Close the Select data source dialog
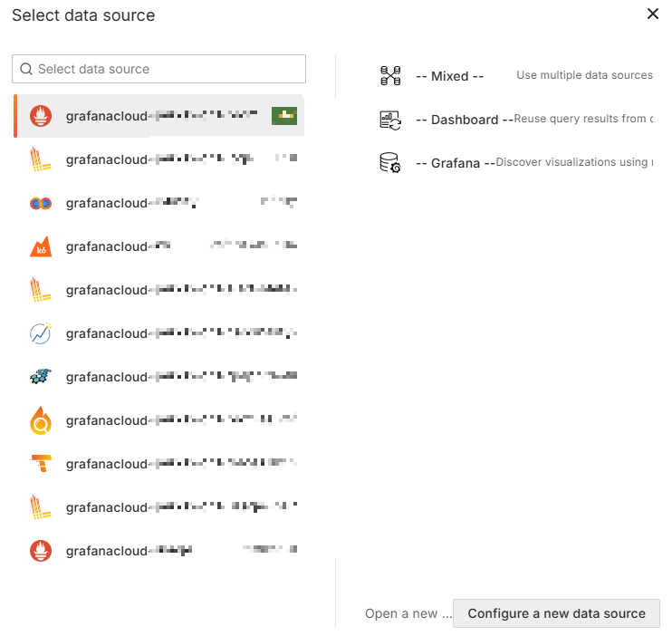The image size is (672, 636). tap(653, 14)
